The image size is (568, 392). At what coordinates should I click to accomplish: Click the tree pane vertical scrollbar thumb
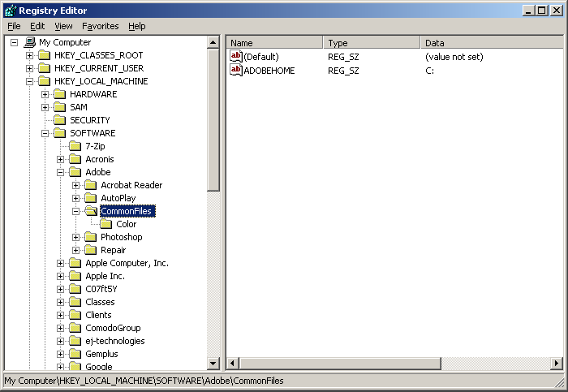tap(213, 120)
